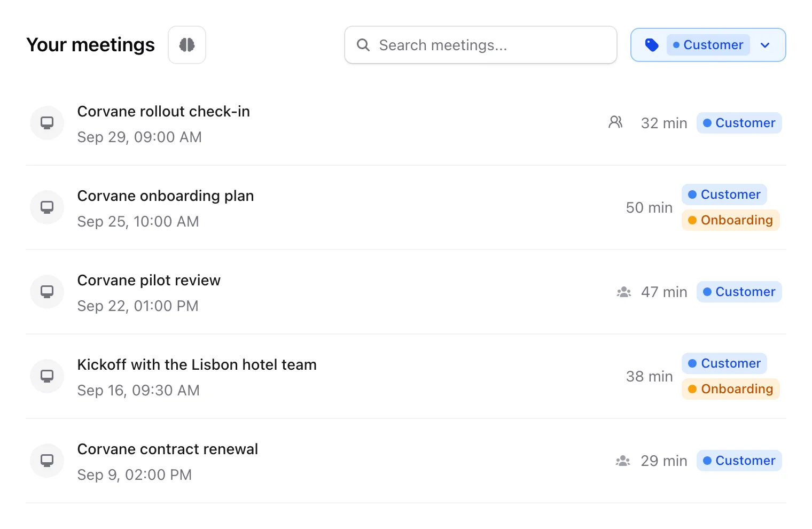Click the date Sep 16, 09:30 AM
This screenshot has width=812, height=529.
pos(138,391)
